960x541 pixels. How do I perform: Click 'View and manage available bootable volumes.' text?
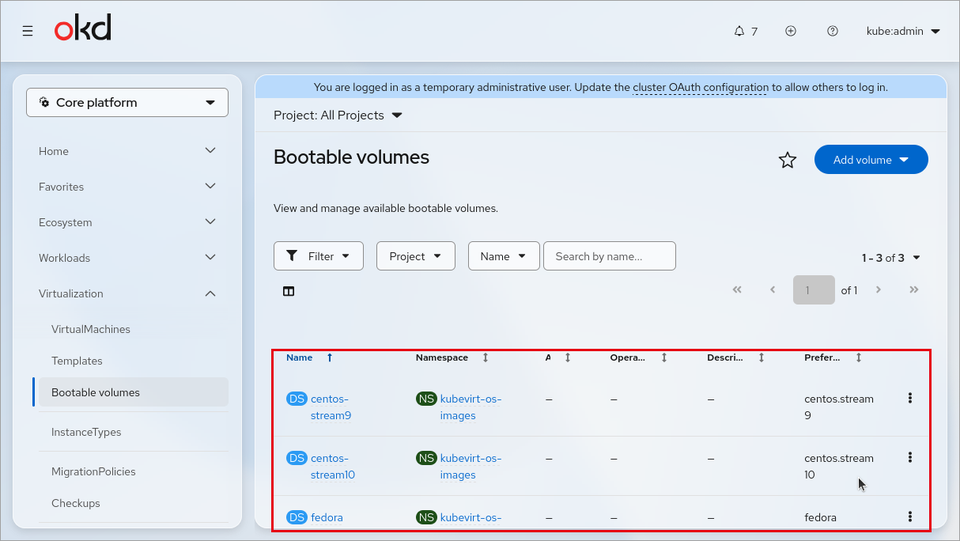(386, 208)
